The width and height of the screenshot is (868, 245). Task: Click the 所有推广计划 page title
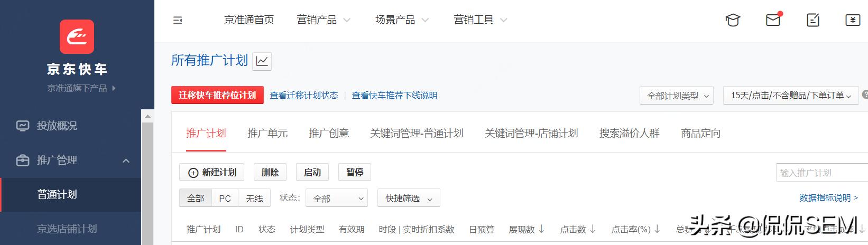pyautogui.click(x=209, y=60)
